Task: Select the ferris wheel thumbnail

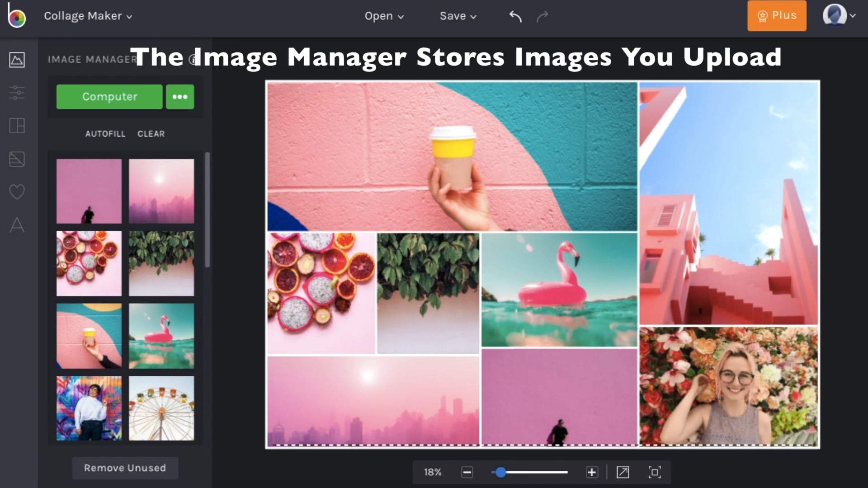Action: coord(161,408)
